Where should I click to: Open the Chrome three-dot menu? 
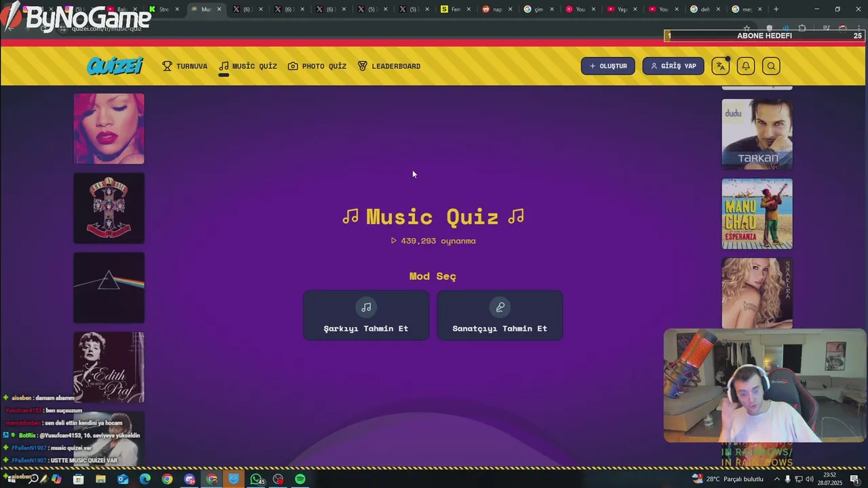point(860,28)
